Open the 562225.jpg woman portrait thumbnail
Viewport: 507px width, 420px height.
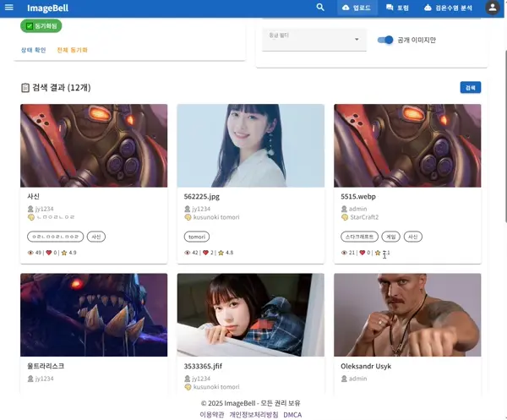pos(250,145)
